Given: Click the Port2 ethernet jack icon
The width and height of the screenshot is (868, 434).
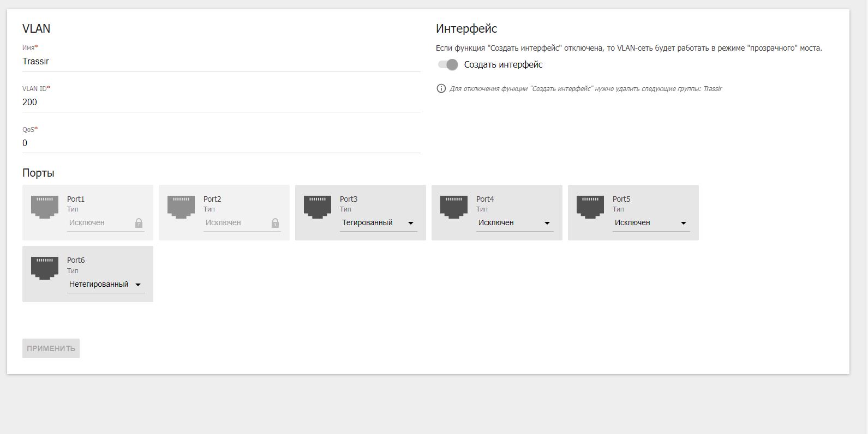Looking at the screenshot, I should (x=181, y=207).
